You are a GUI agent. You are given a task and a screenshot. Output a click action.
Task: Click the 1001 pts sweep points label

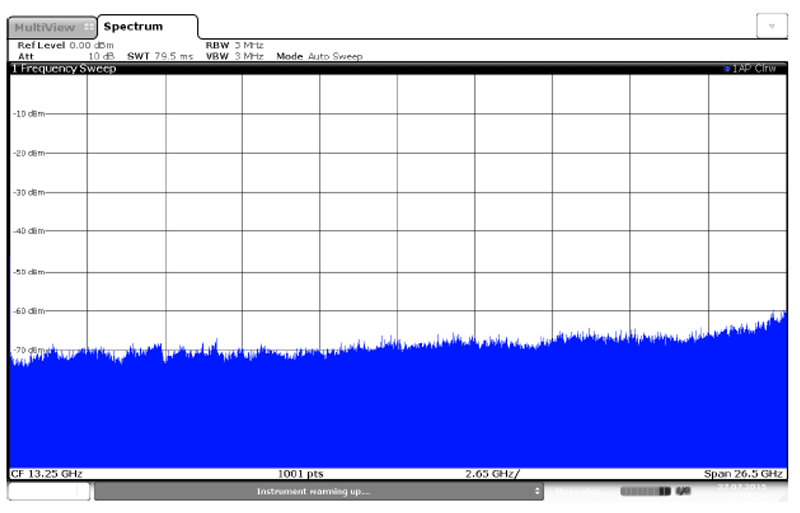(x=300, y=473)
